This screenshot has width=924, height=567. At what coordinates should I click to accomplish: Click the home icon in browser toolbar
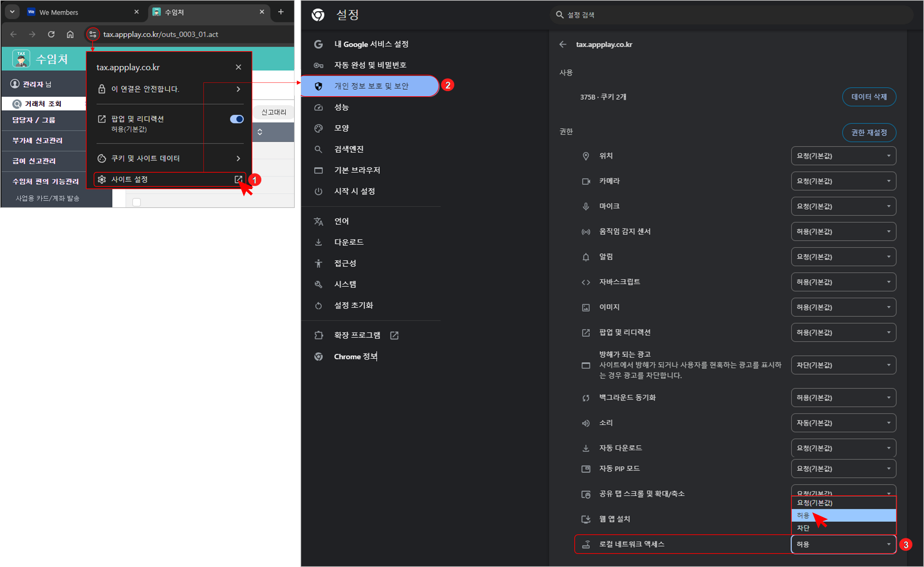tap(70, 35)
